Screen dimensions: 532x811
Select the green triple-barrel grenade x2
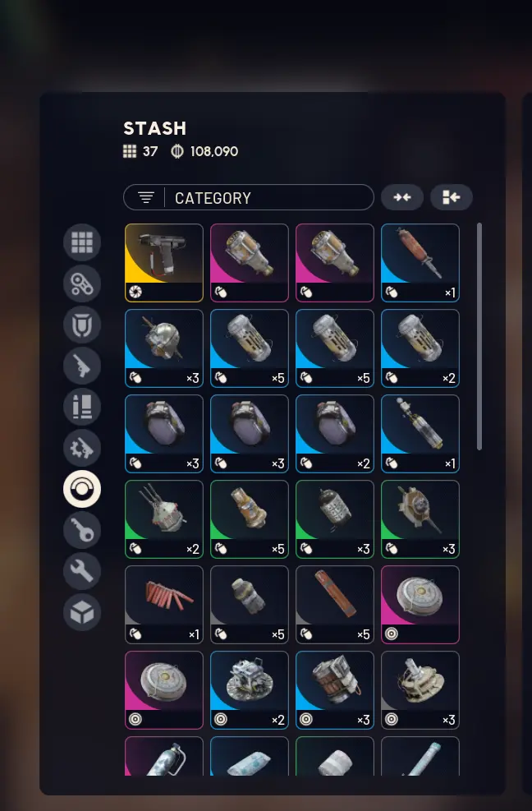164,519
